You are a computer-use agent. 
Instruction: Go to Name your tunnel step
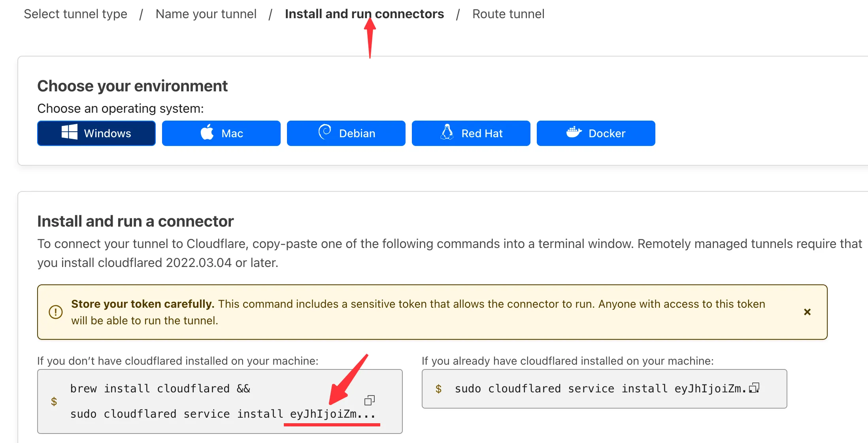[206, 14]
